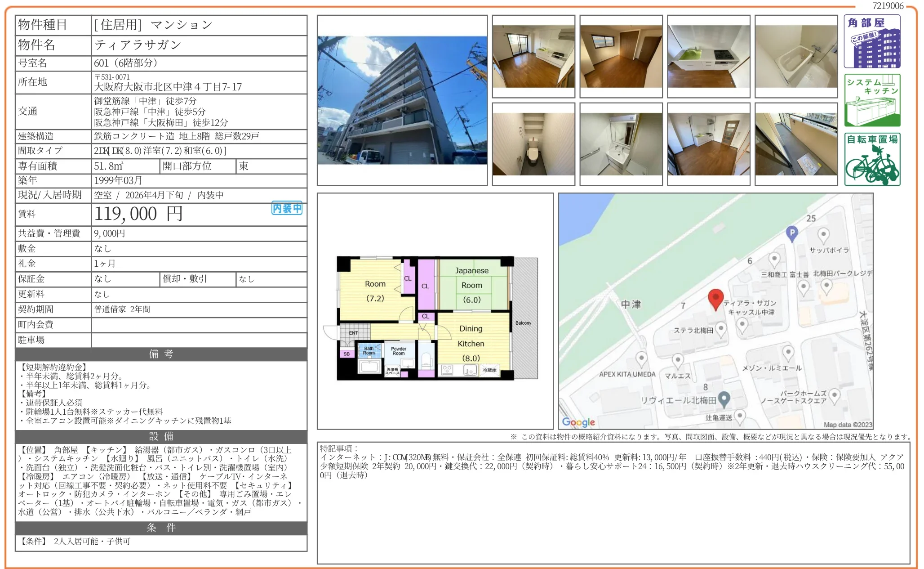Click the 設備 section header bar
The image size is (924, 569).
tap(161, 436)
